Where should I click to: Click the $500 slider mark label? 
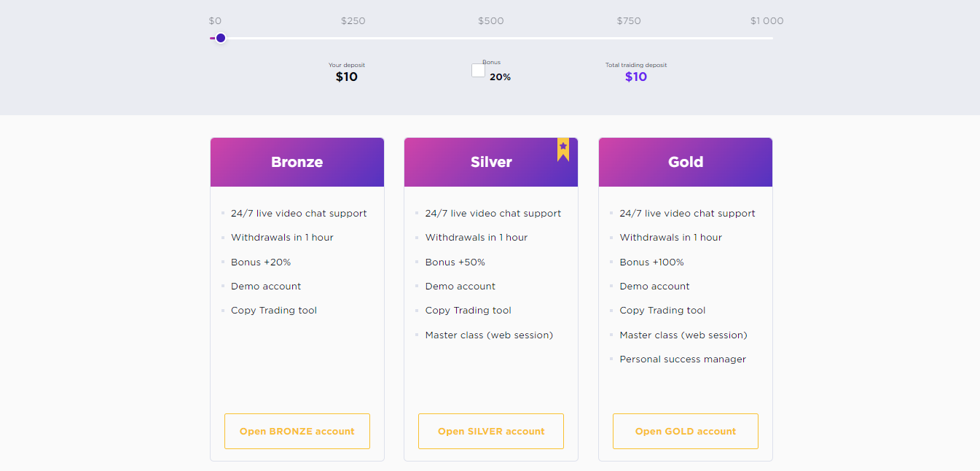pos(491,21)
